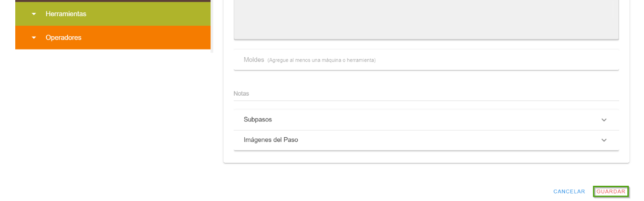Click the large gray content box
The width and height of the screenshot is (644, 201).
click(426, 19)
